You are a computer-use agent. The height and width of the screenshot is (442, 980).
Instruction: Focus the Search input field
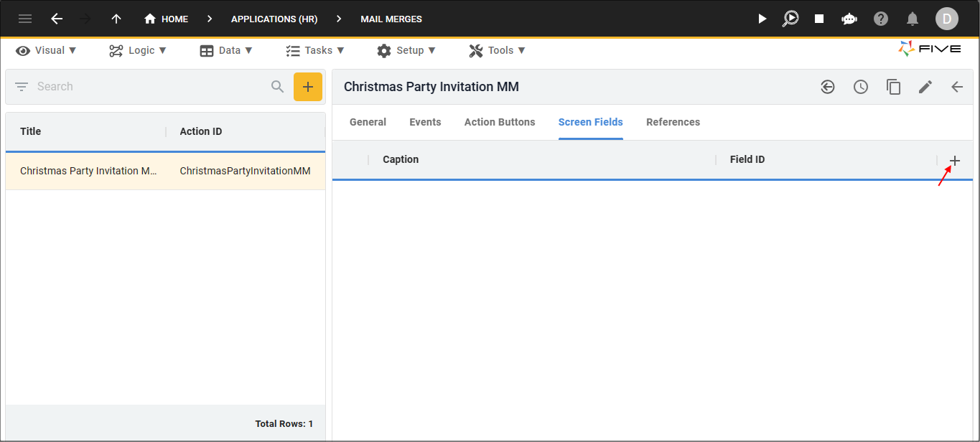pyautogui.click(x=151, y=87)
